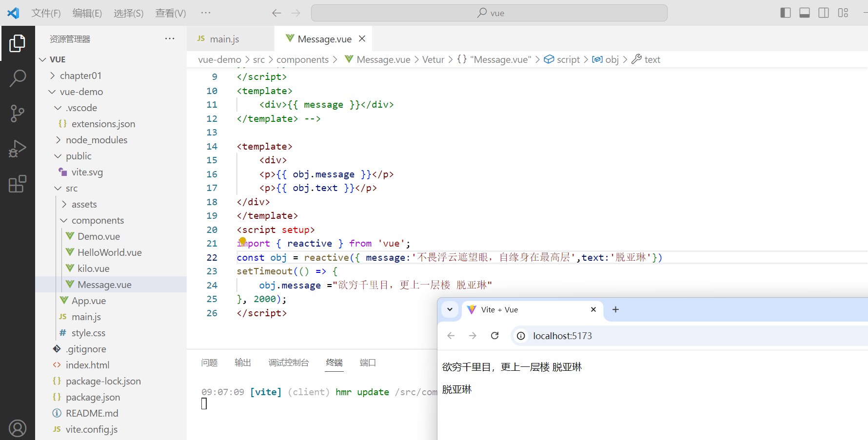The width and height of the screenshot is (868, 440).
Task: Switch to the 输出 panel tab
Action: point(243,363)
